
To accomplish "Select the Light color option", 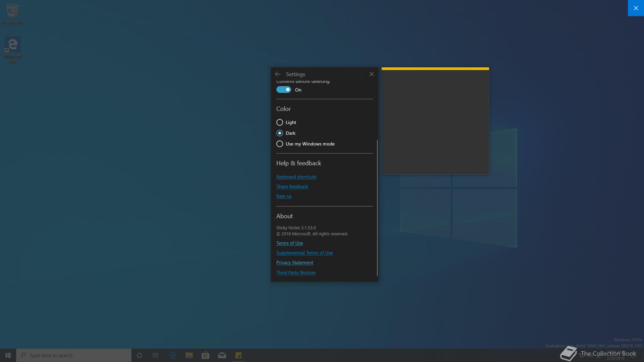I will [280, 122].
